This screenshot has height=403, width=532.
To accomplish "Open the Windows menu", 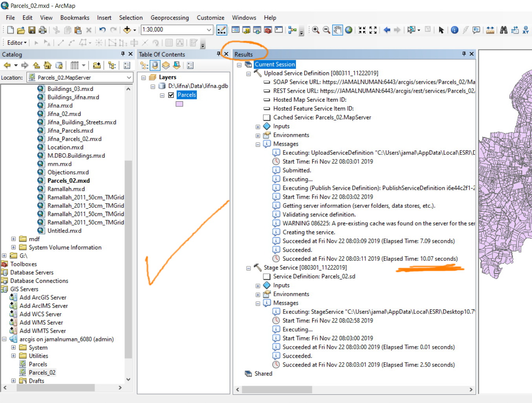I will (244, 18).
